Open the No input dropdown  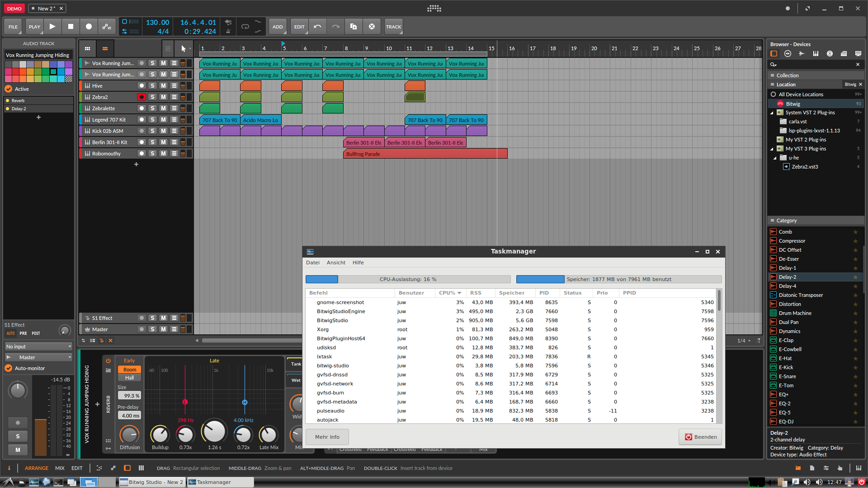coord(38,347)
